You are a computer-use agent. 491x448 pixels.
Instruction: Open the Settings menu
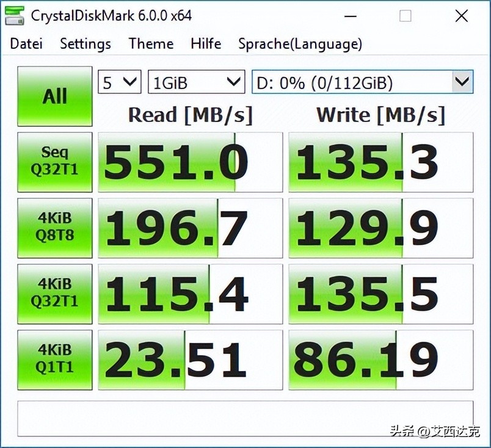(x=85, y=44)
